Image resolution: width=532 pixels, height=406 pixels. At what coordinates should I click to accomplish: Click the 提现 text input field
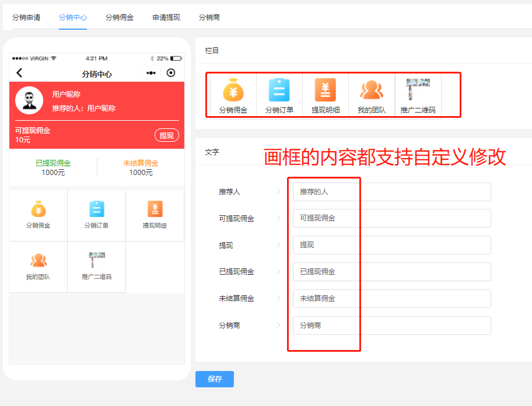tap(392, 245)
